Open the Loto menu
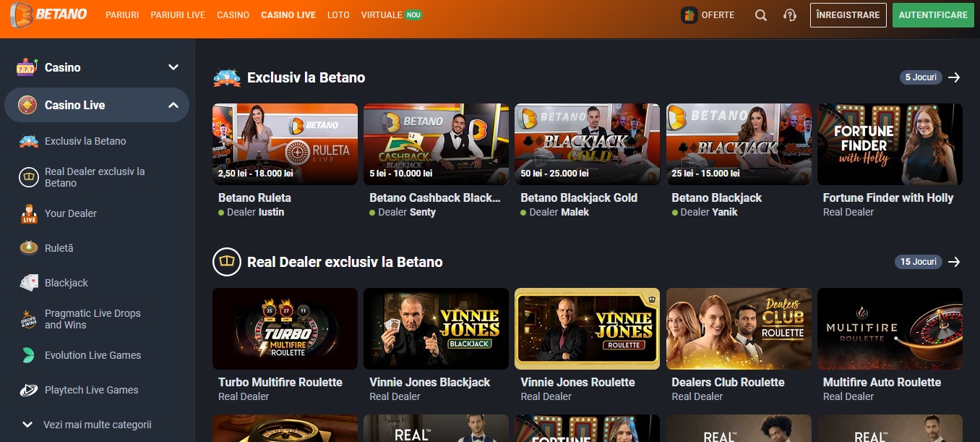The height and width of the screenshot is (442, 980). click(x=338, y=15)
